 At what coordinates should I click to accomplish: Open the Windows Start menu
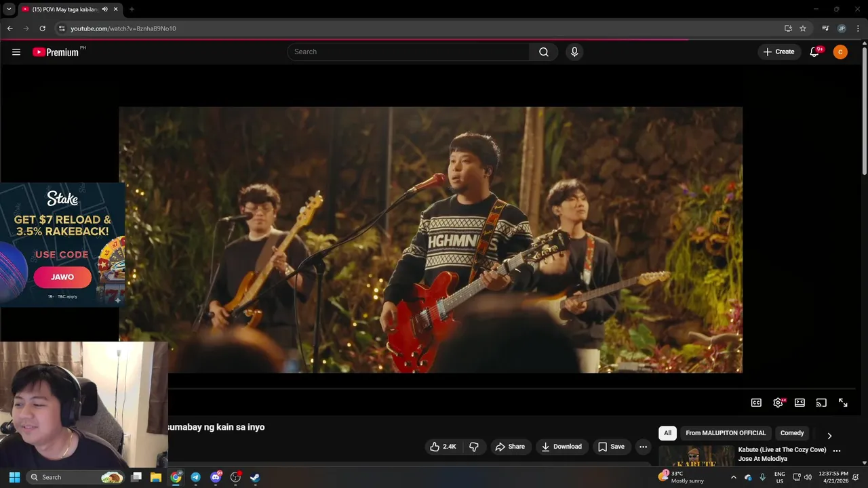pyautogui.click(x=14, y=477)
